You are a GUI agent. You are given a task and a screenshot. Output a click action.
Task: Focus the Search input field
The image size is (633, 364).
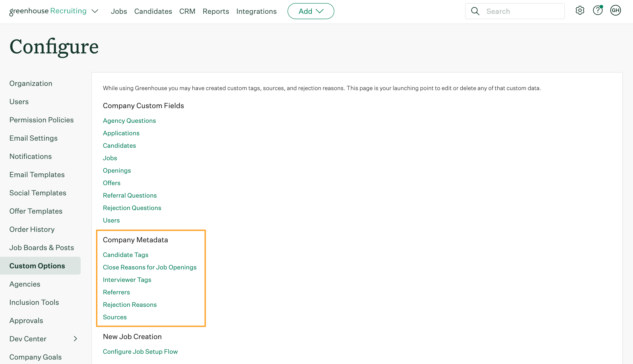[515, 11]
